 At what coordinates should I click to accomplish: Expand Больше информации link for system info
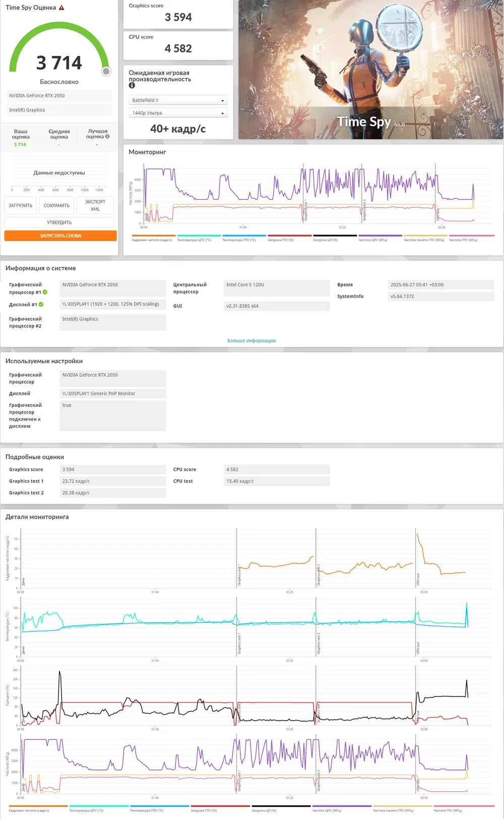tap(251, 340)
